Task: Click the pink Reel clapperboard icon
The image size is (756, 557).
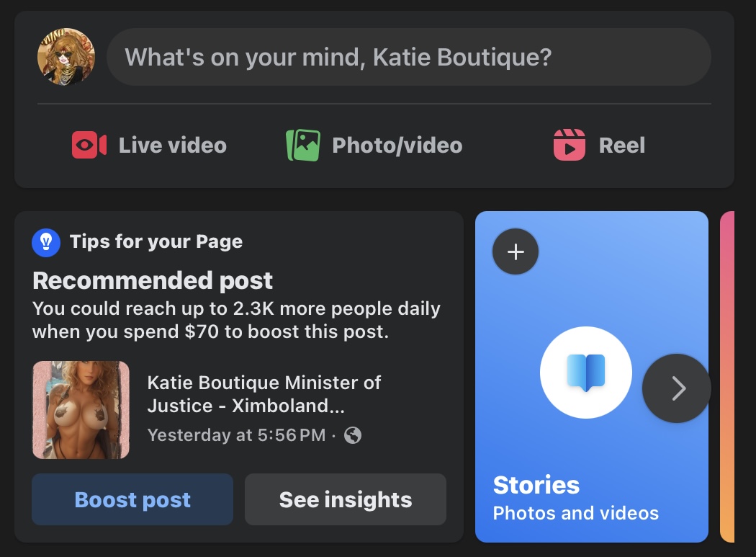Action: [570, 145]
